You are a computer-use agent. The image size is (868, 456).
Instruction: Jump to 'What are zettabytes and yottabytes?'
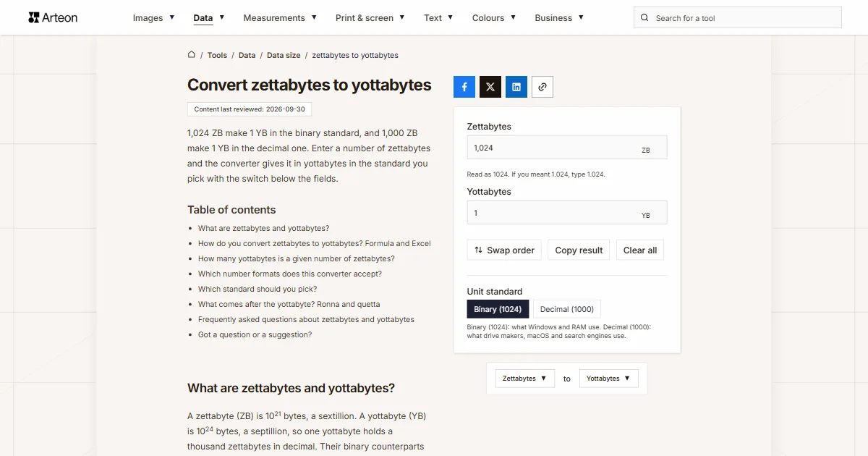(x=263, y=228)
